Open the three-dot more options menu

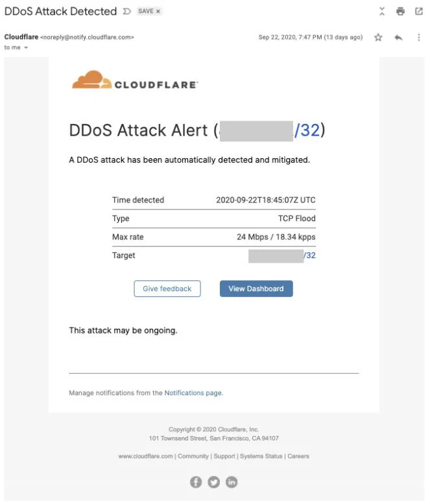click(418, 37)
